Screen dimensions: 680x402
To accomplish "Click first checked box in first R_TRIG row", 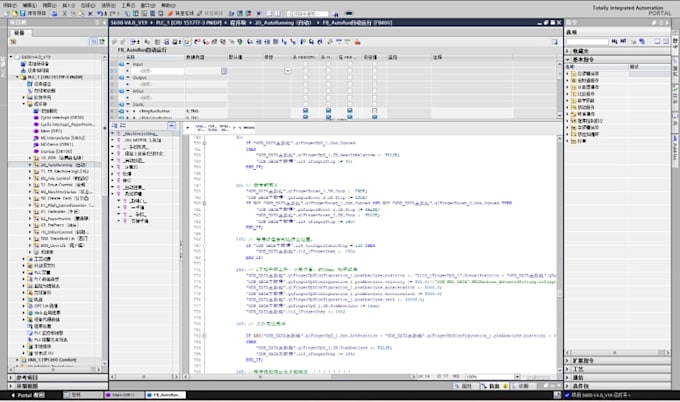I will (305, 111).
